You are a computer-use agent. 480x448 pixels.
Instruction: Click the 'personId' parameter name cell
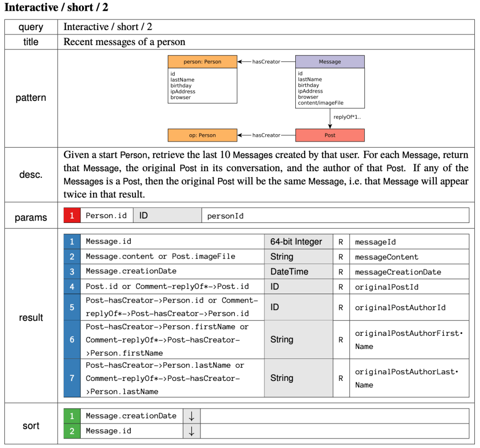225,216
